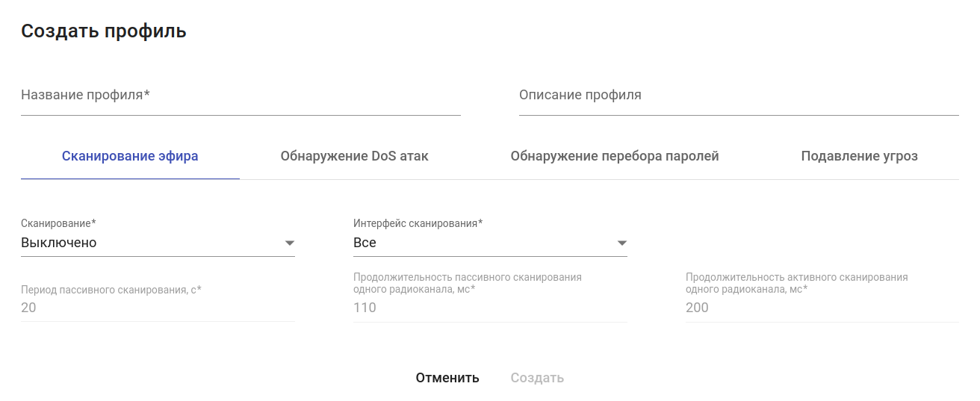
Task: Click the Интерфейс сканирования dropdown arrow icon
Action: click(621, 243)
